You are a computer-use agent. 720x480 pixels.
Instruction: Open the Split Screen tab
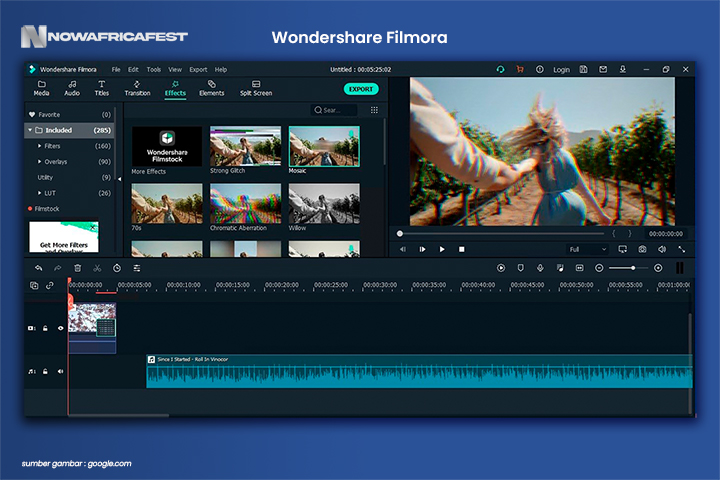[256, 88]
